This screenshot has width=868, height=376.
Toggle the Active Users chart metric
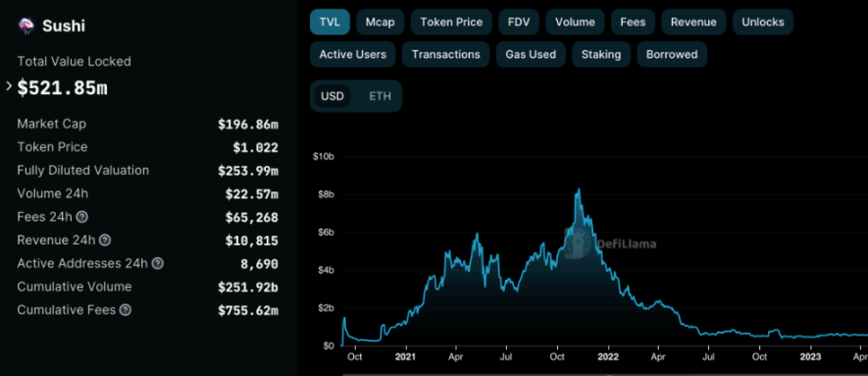click(x=353, y=54)
